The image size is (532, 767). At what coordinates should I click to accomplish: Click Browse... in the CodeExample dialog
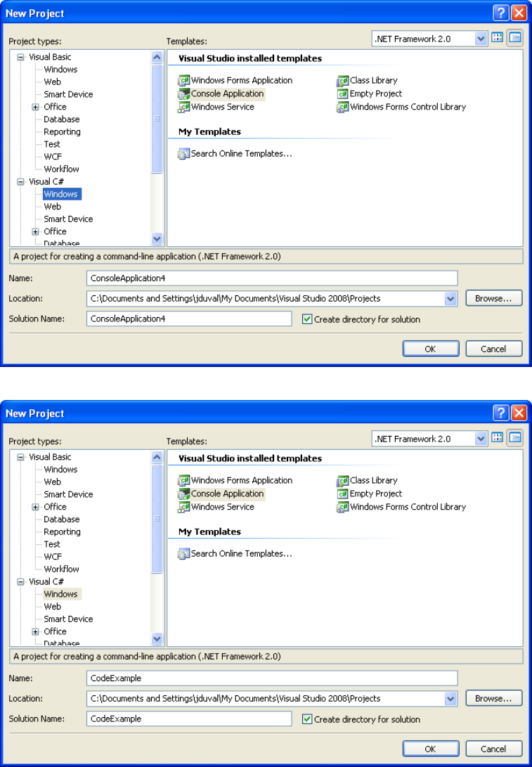(x=494, y=699)
